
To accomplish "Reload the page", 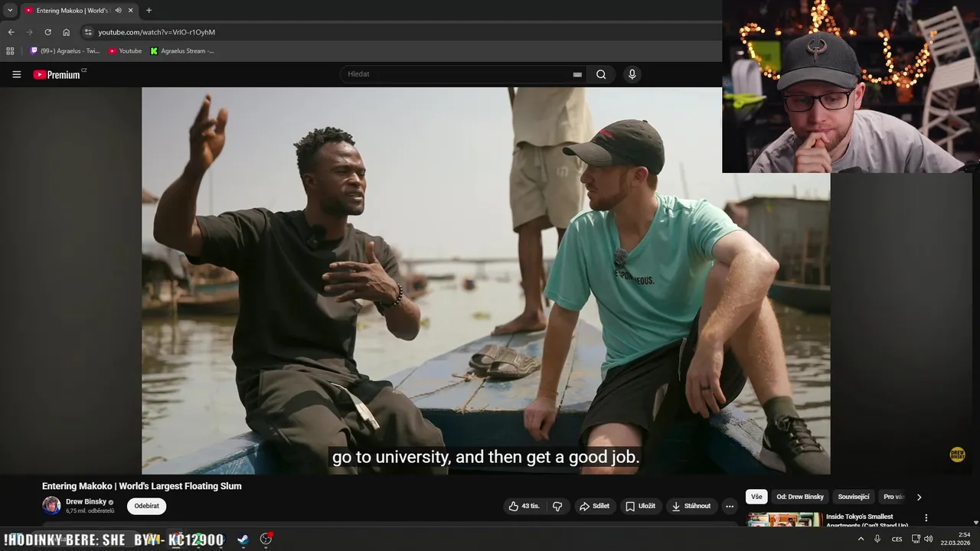I will click(47, 32).
